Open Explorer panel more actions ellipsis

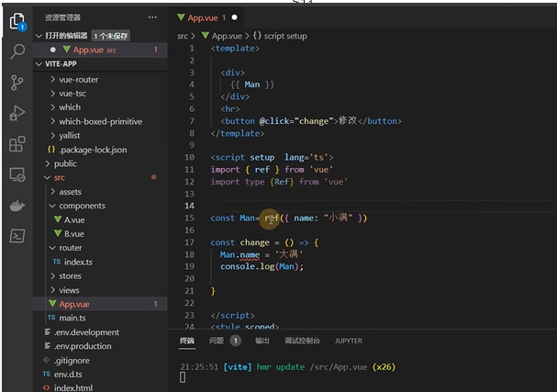pos(152,17)
